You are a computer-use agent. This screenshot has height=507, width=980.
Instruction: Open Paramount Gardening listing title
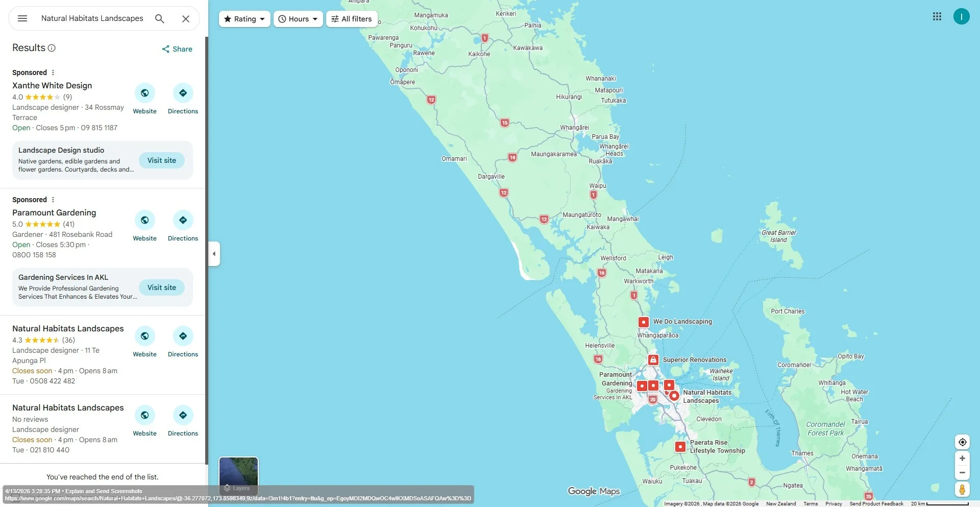tap(54, 213)
